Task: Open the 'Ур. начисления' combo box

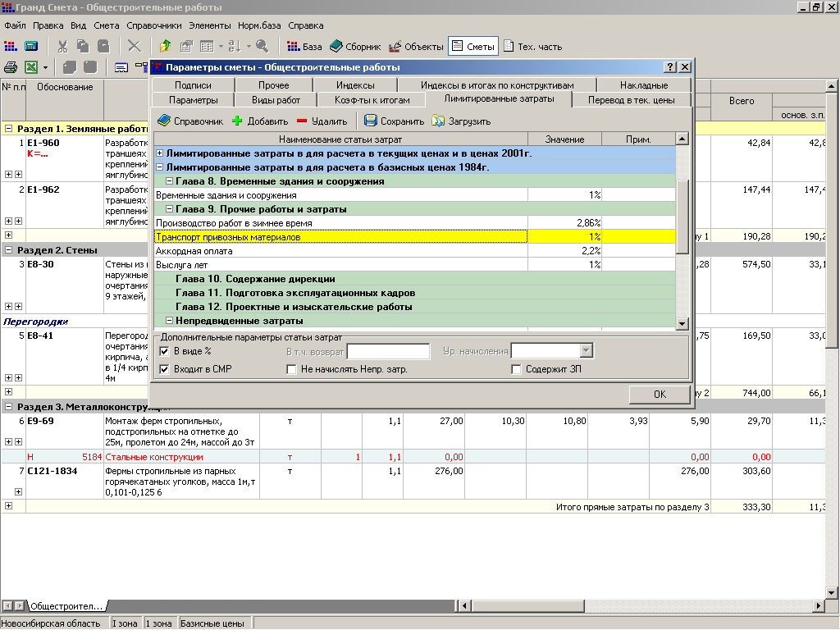Action: (586, 351)
